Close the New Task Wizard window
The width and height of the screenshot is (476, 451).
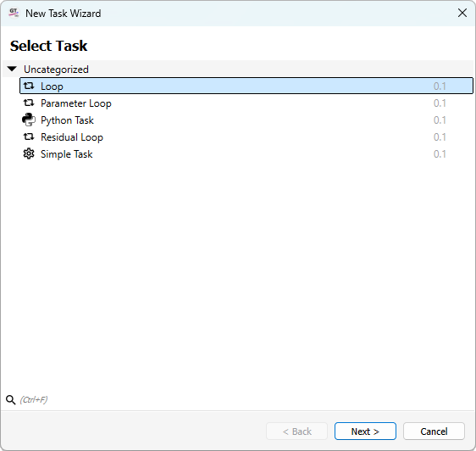pos(462,13)
